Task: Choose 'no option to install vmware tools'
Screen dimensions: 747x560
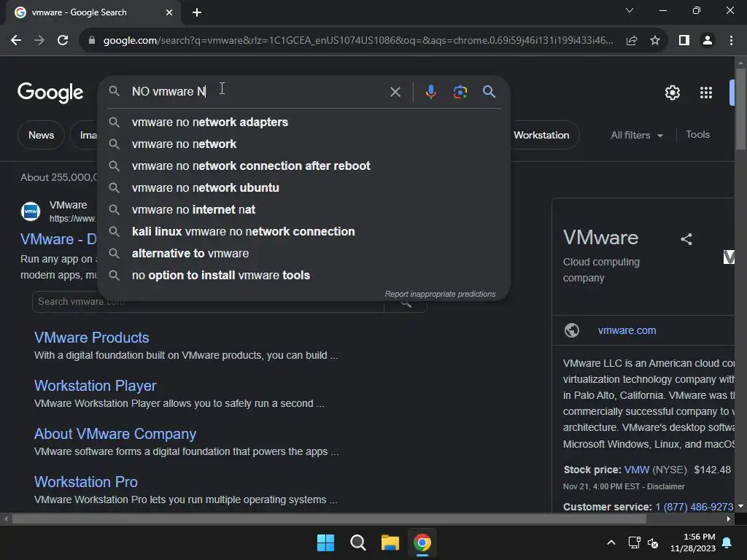Action: (x=303, y=276)
